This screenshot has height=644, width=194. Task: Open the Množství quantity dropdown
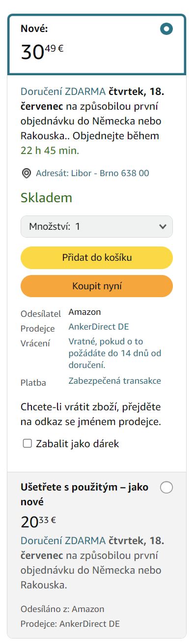point(97,227)
